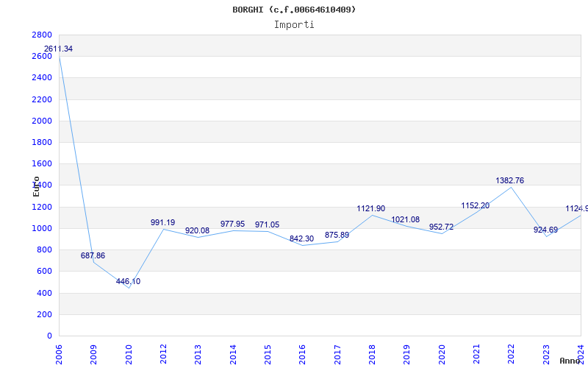This screenshot has height=368, width=588.
Task: Click the 2000 y-axis value
Action: (x=42, y=121)
